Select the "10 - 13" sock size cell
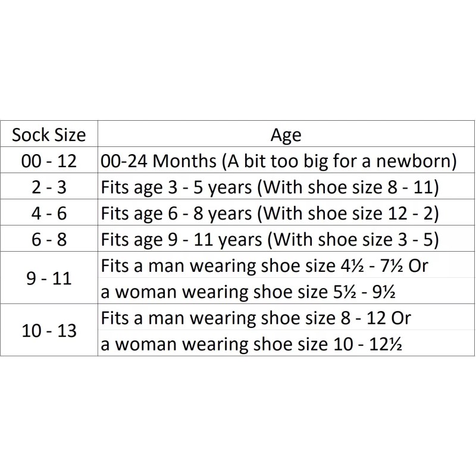Image resolution: width=476 pixels, height=476 pixels. click(49, 330)
